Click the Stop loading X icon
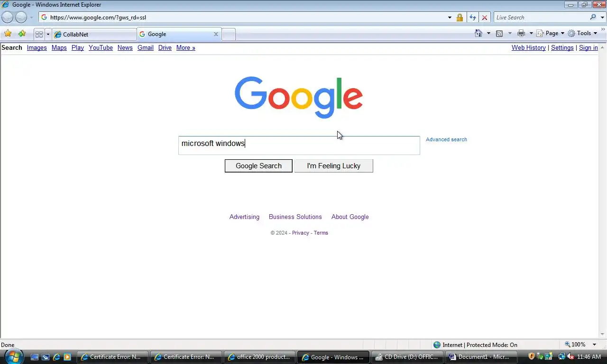This screenshot has width=607, height=364. tap(485, 18)
